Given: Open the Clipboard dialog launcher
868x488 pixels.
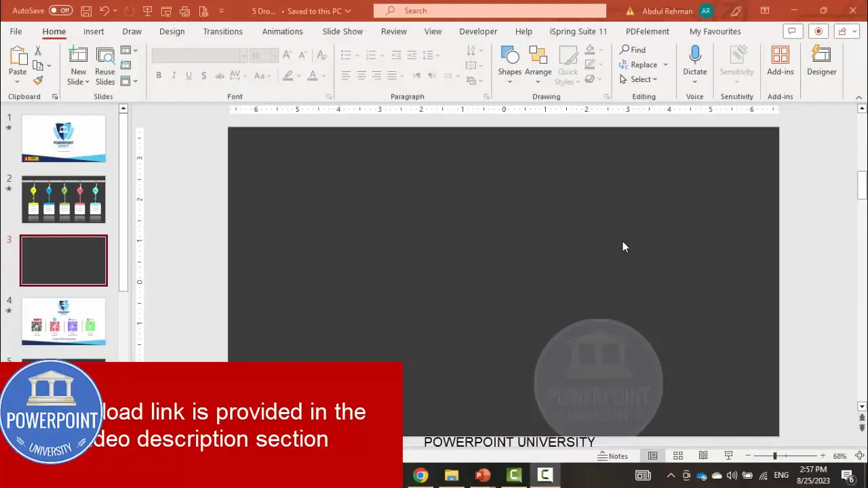Looking at the screenshot, I should 55,97.
